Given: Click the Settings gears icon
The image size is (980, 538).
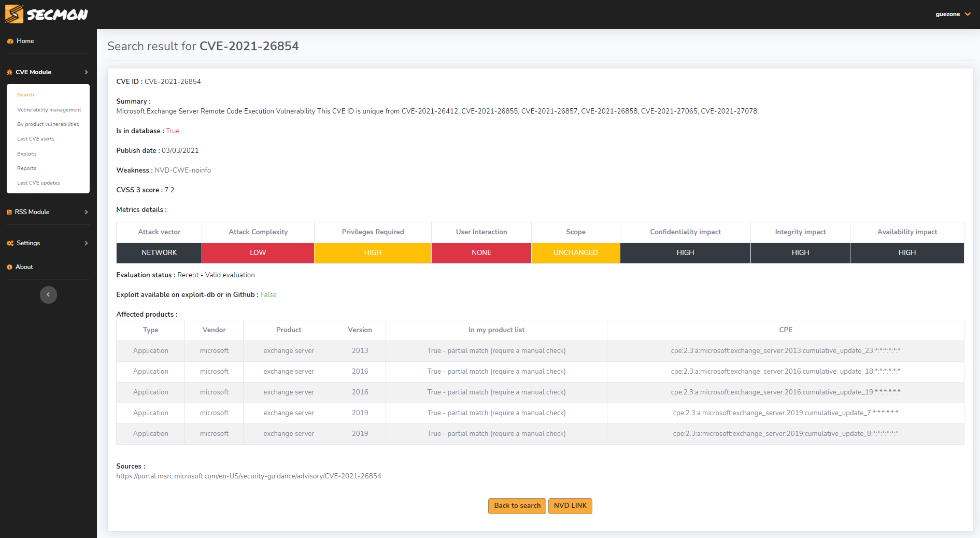Looking at the screenshot, I should coord(10,243).
